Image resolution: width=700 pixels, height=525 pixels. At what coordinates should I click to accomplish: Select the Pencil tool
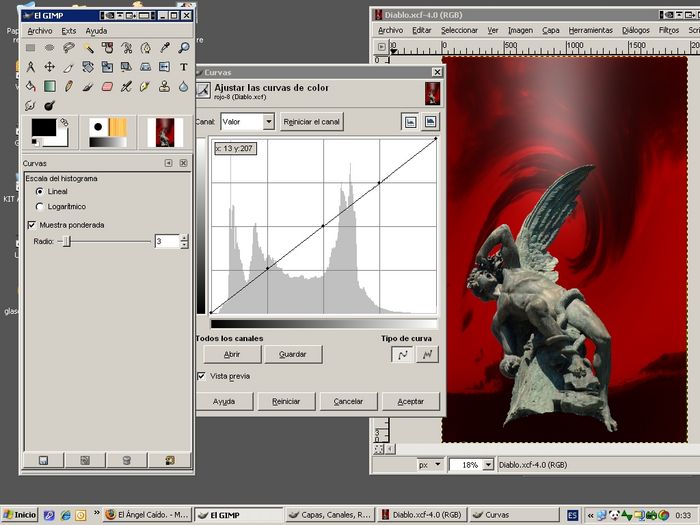click(69, 86)
